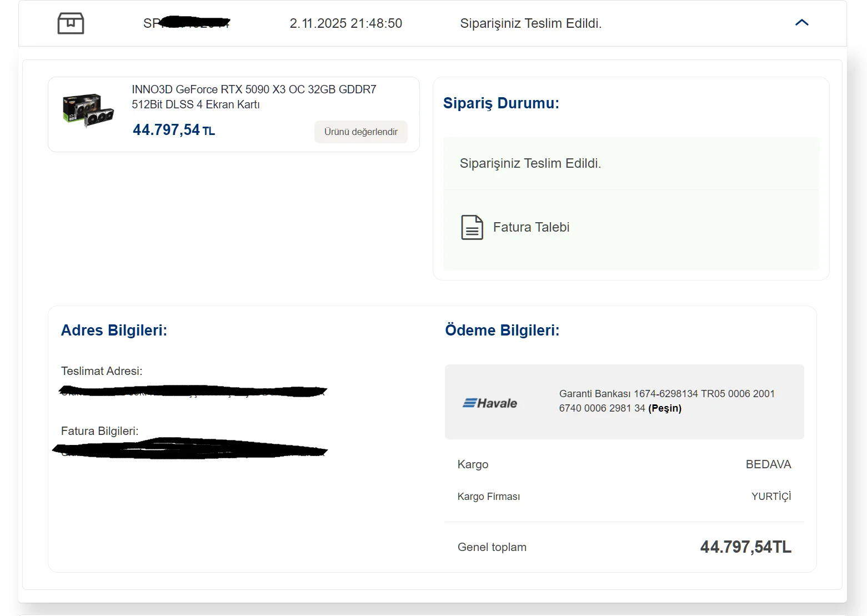Click the Genel toplam label
Image resolution: width=867 pixels, height=616 pixels.
pos(492,547)
